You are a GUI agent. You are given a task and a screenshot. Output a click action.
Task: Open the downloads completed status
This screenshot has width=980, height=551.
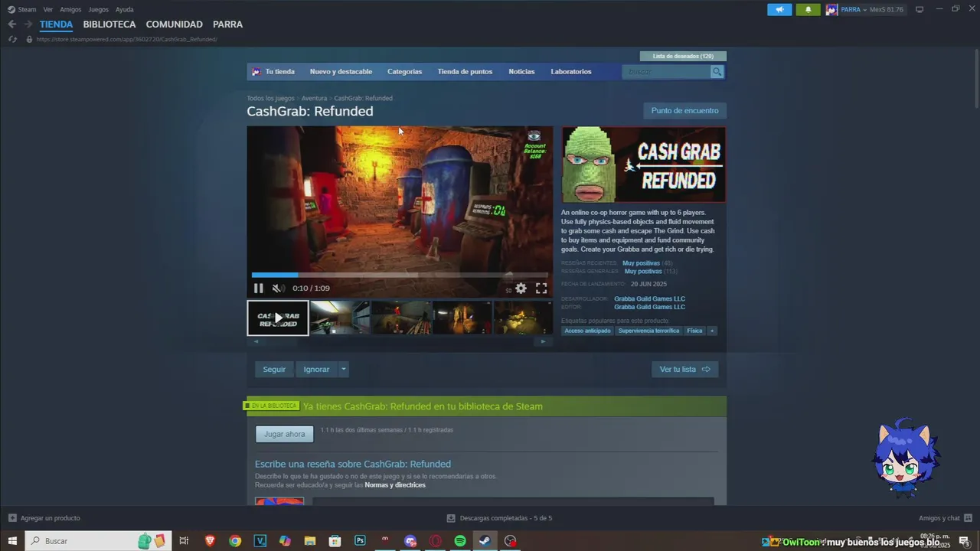pos(499,518)
